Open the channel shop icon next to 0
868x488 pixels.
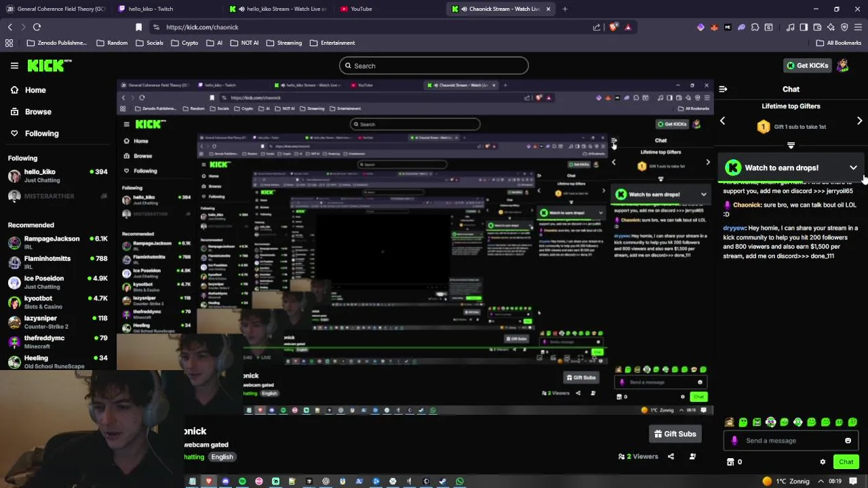point(730,462)
